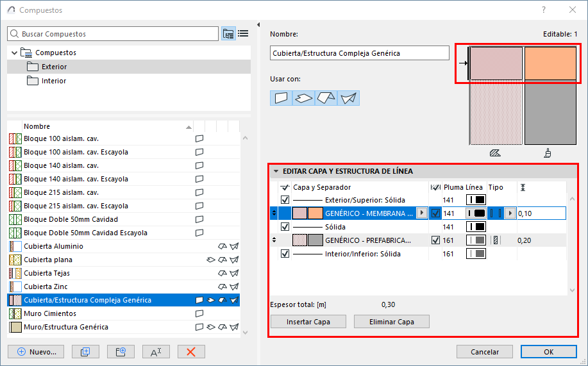Click the Buscar Compuestos search field

click(x=113, y=34)
